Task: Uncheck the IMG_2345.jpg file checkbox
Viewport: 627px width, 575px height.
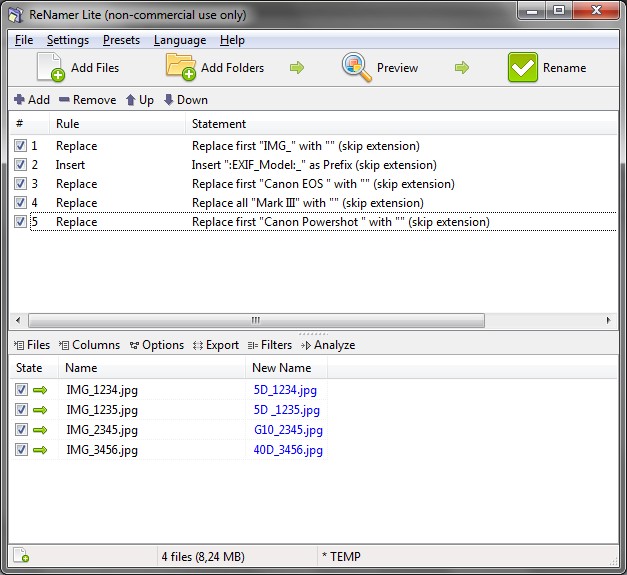Action: [22, 430]
